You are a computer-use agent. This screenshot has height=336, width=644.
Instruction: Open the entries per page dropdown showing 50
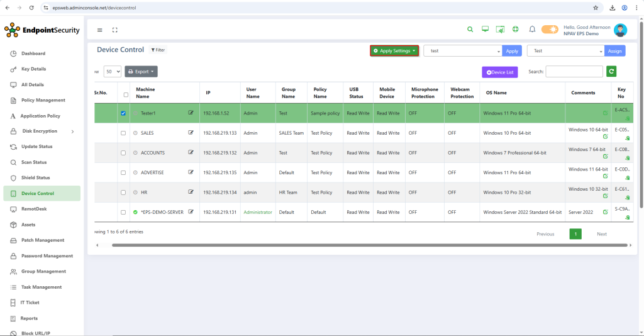point(113,72)
